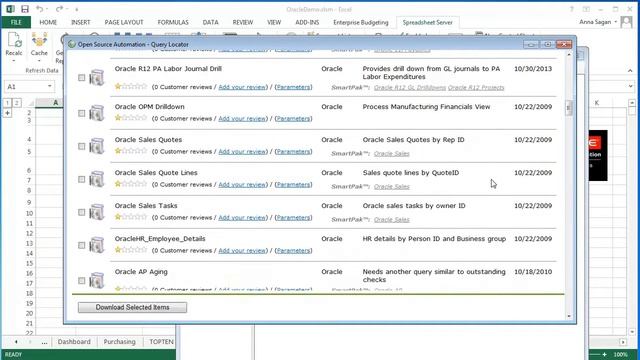The image size is (640, 360).
Task: Click the star rating under Oracle Sales Tasks
Action: pyautogui.click(x=131, y=218)
